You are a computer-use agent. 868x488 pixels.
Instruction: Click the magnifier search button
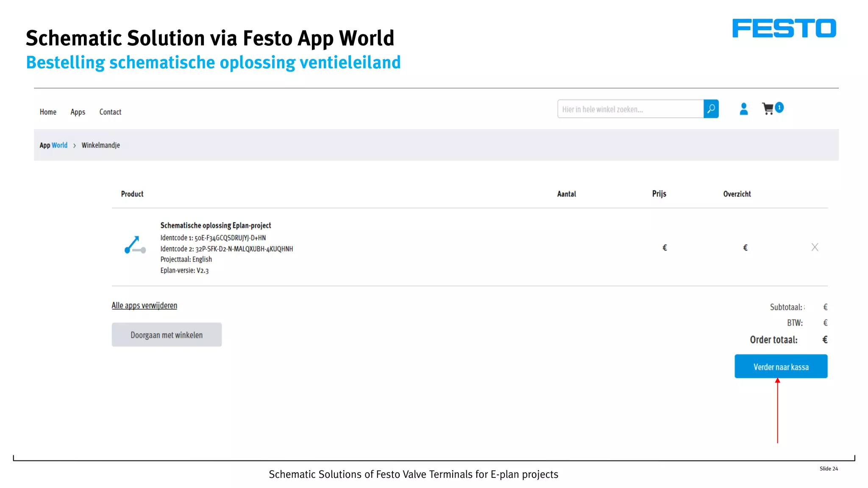coord(711,109)
